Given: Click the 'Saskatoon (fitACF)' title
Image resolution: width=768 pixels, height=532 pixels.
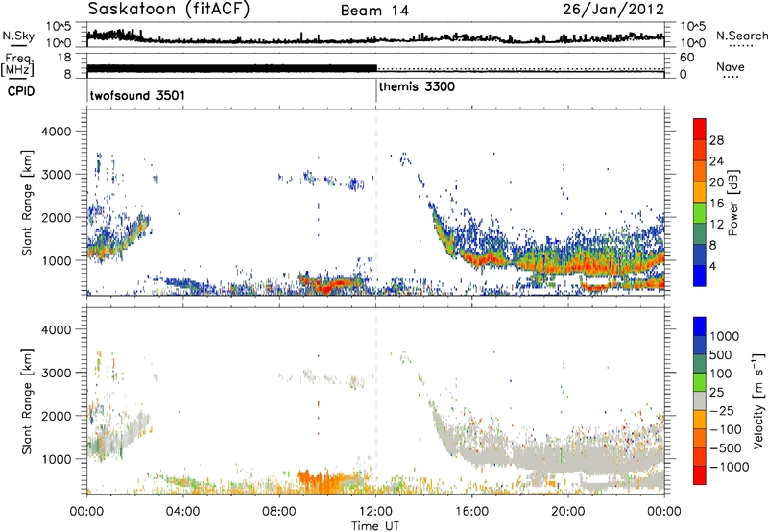Looking at the screenshot, I should pos(169,10).
